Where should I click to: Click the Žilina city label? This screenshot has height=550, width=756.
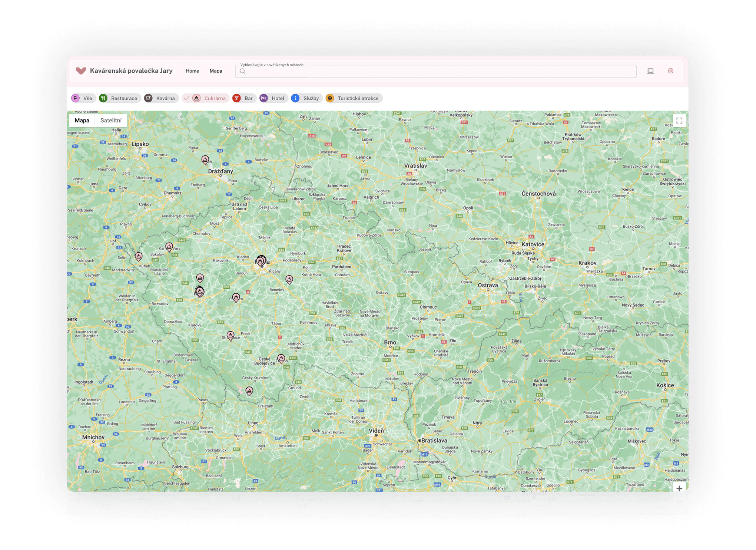(516, 341)
